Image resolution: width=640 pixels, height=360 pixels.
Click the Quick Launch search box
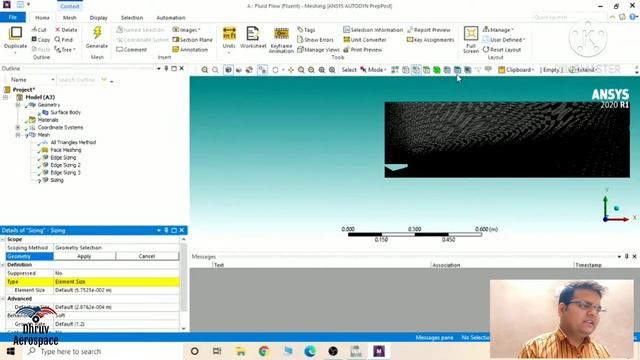click(569, 18)
